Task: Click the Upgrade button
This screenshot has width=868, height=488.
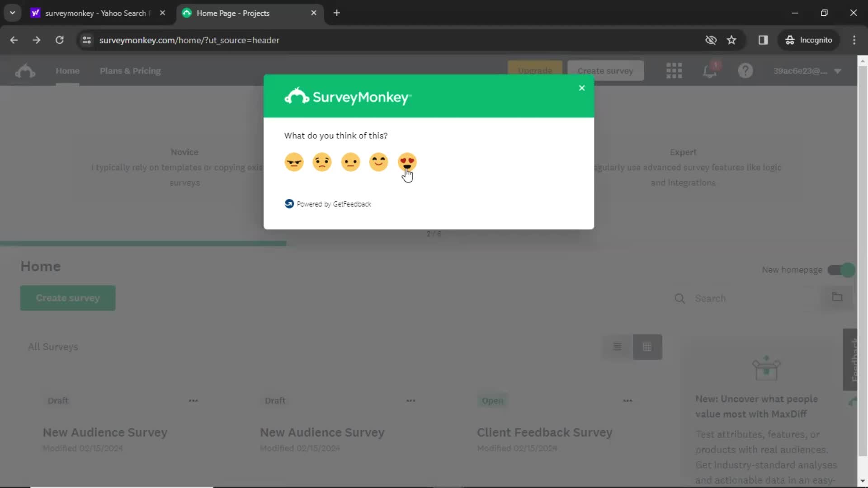Action: click(x=535, y=71)
